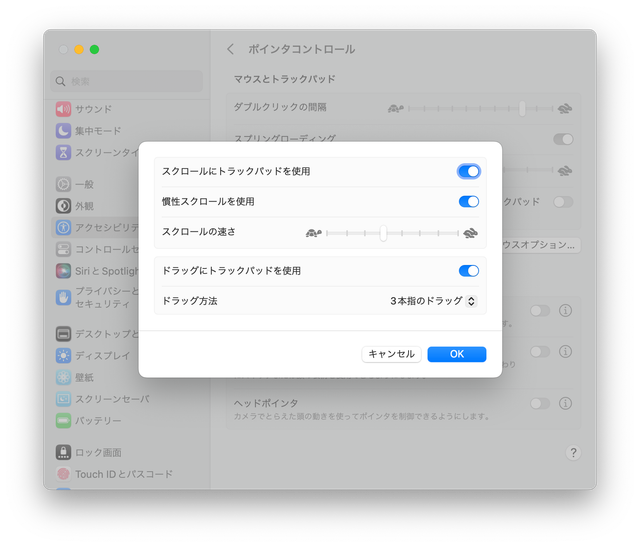Select 壁紙 label in sidebar

pos(84,377)
